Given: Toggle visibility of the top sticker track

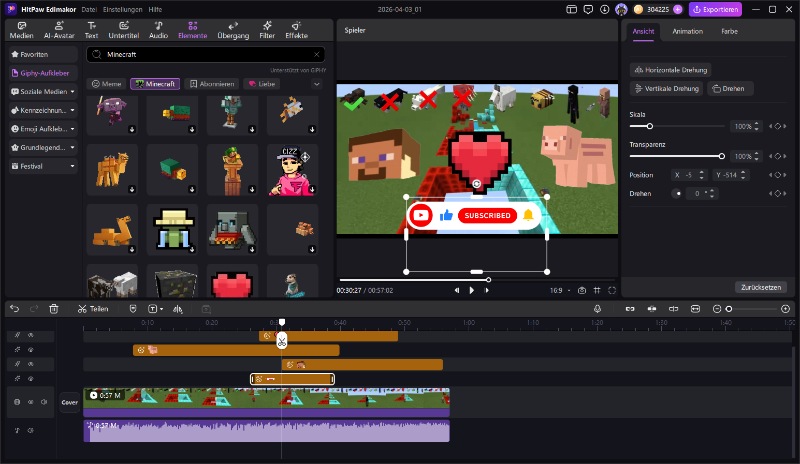Looking at the screenshot, I should click(x=31, y=335).
